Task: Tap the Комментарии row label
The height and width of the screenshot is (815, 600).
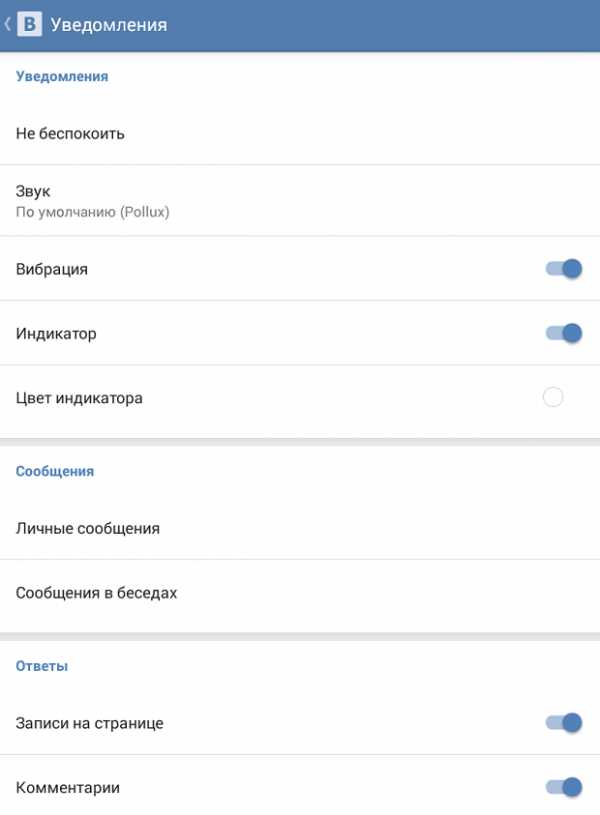Action: tap(68, 787)
